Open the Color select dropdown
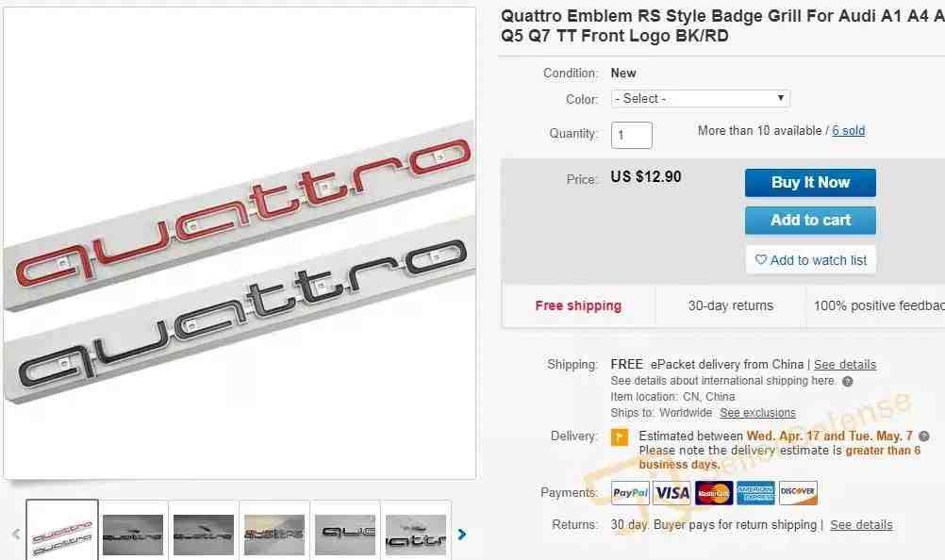The image size is (945, 560). tap(701, 99)
